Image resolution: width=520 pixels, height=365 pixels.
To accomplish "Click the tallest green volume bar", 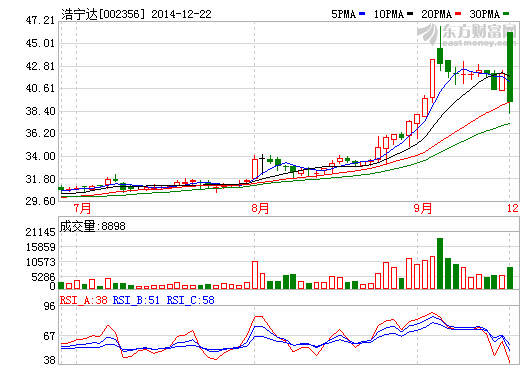I will pyautogui.click(x=440, y=263).
